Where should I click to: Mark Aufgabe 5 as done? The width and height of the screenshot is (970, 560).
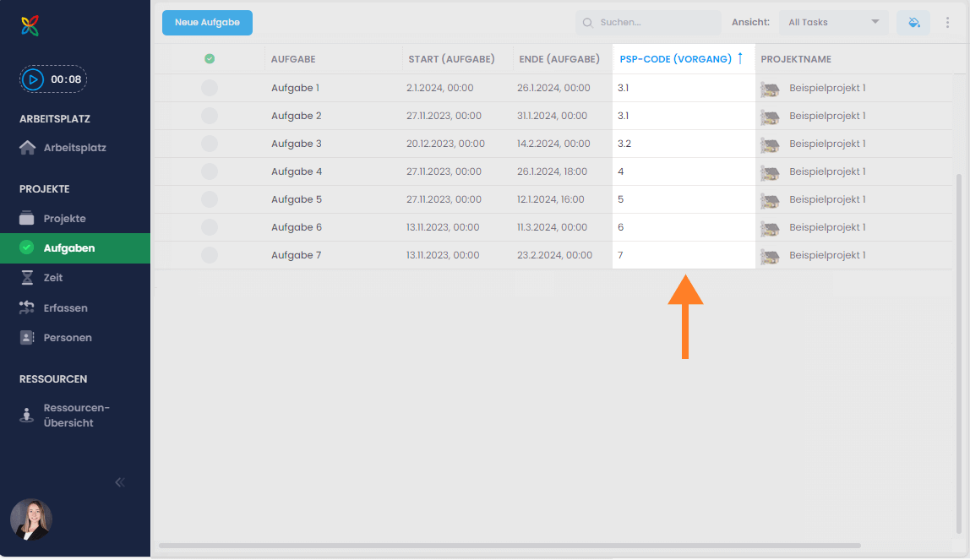point(210,199)
